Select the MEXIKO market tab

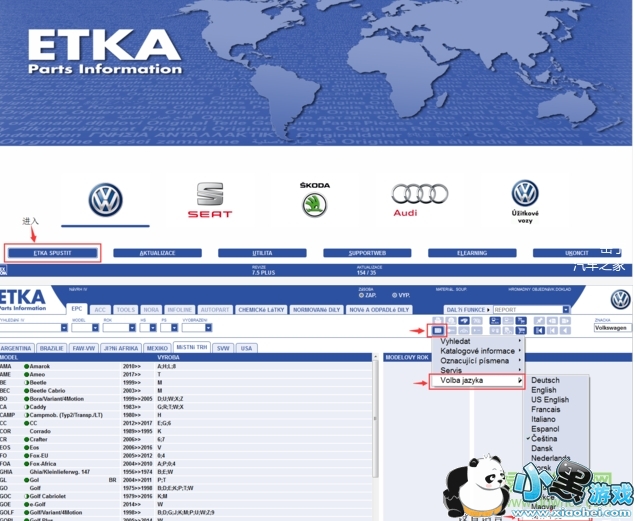point(157,348)
